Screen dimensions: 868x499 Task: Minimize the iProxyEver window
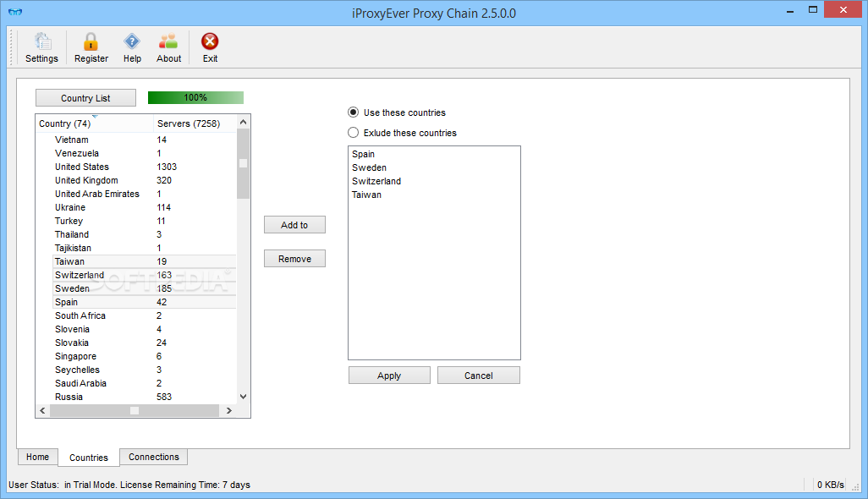(790, 10)
